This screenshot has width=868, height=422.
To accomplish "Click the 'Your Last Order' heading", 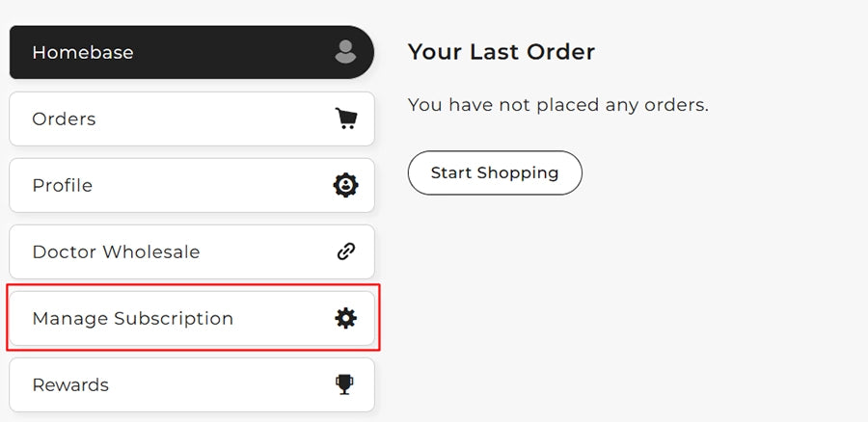I will pyautogui.click(x=501, y=52).
